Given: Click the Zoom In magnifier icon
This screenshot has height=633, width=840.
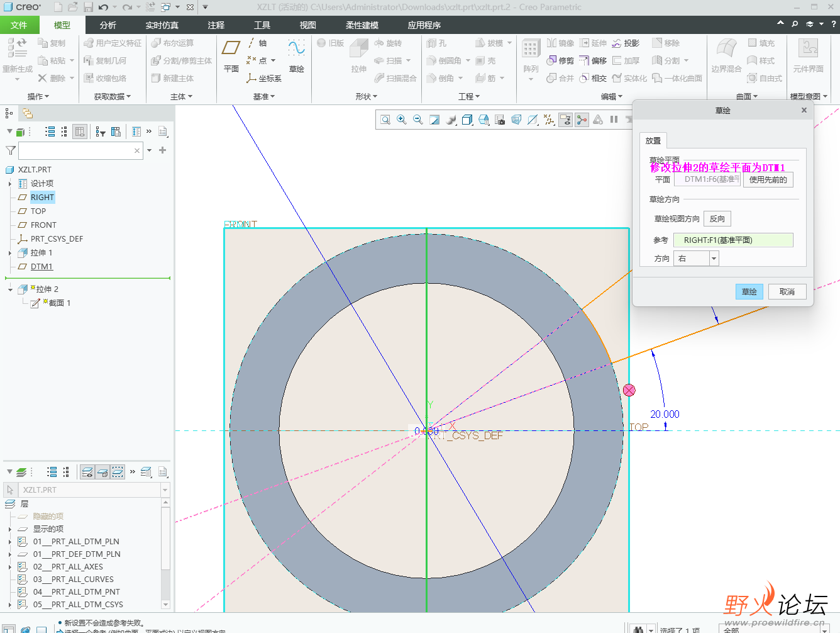Looking at the screenshot, I should pyautogui.click(x=402, y=120).
